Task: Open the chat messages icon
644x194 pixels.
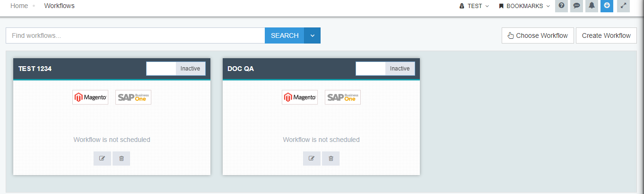Action: 576,6
